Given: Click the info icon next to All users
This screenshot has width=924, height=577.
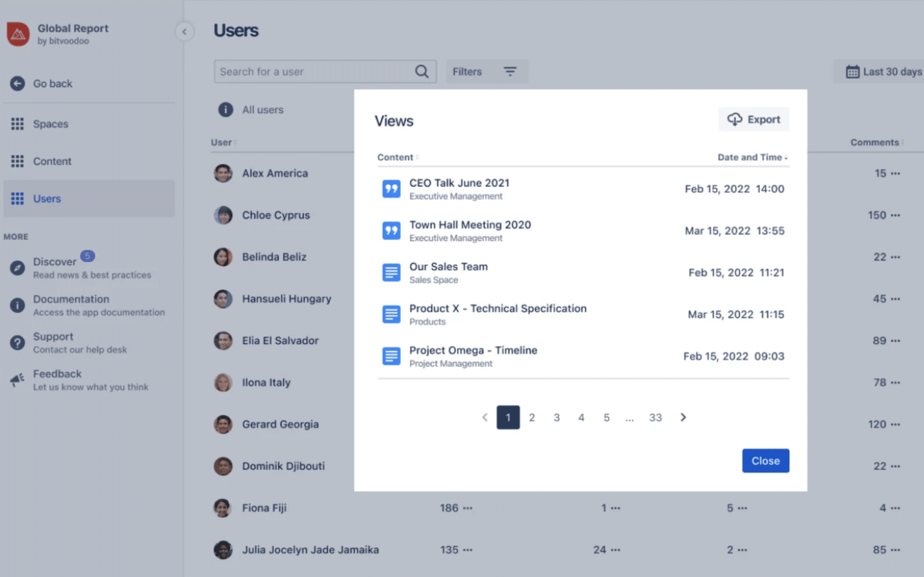Looking at the screenshot, I should click(226, 110).
